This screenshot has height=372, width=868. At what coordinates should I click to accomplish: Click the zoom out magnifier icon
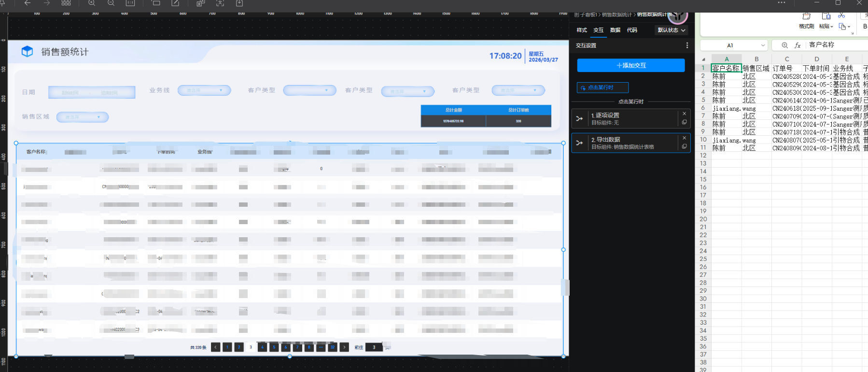tap(111, 3)
